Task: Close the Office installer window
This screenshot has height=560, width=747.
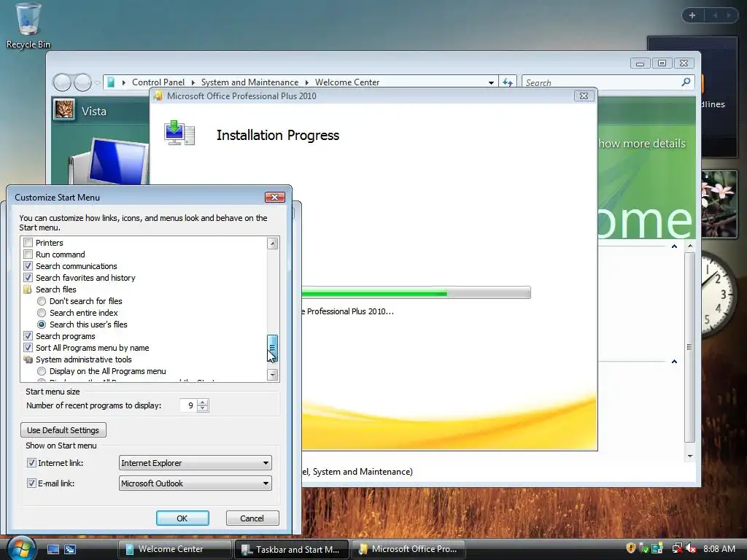Action: (584, 96)
